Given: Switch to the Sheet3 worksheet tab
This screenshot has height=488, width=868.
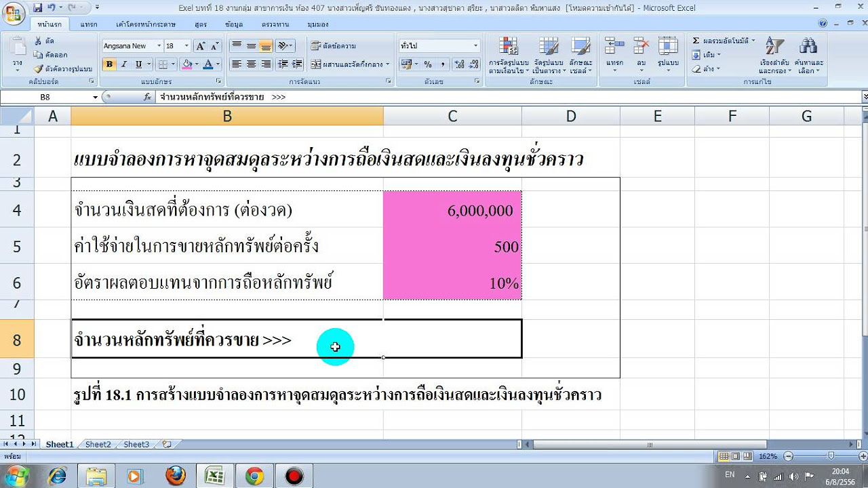Looking at the screenshot, I should point(136,445).
